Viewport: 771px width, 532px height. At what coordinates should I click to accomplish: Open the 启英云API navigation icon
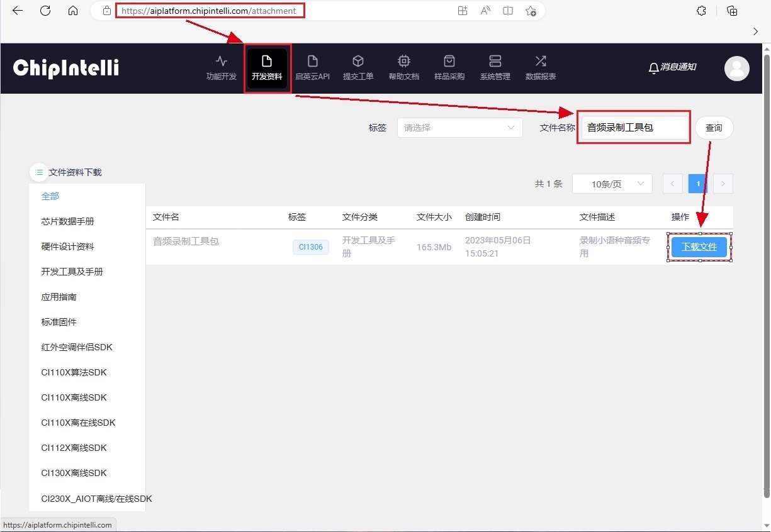tap(312, 62)
